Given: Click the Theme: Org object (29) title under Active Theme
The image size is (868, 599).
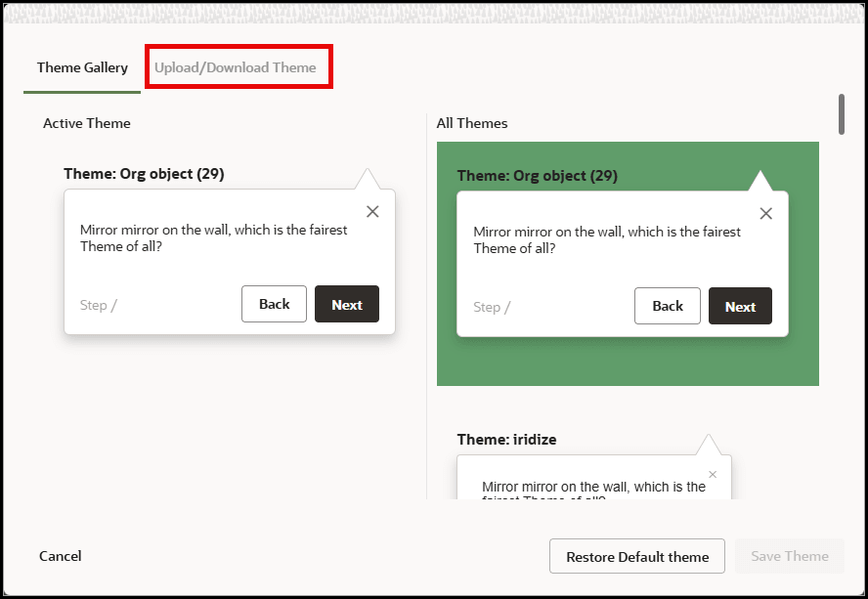Looking at the screenshot, I should [x=143, y=174].
